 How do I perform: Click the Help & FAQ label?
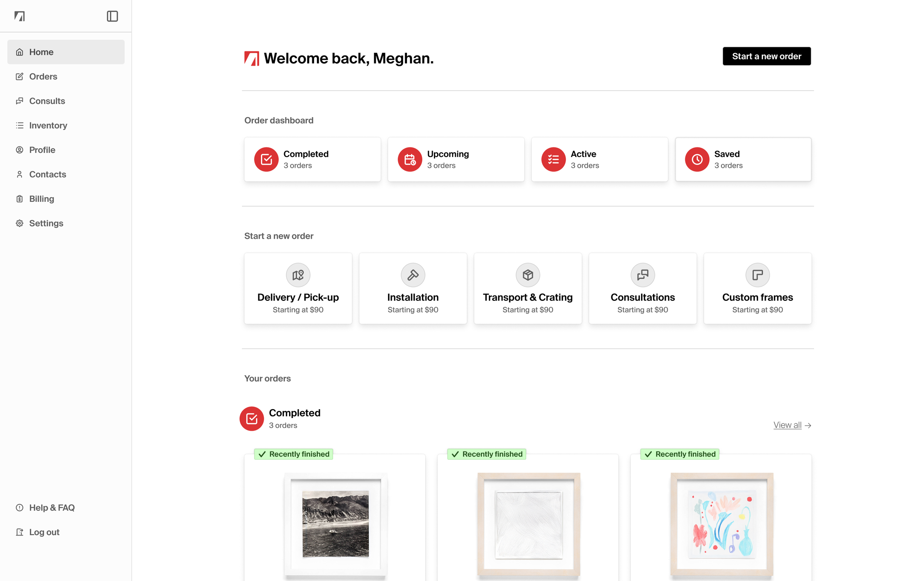point(52,507)
